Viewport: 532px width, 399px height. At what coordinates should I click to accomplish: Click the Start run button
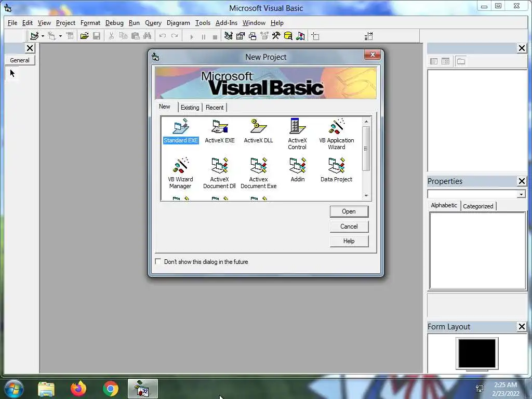pos(191,37)
